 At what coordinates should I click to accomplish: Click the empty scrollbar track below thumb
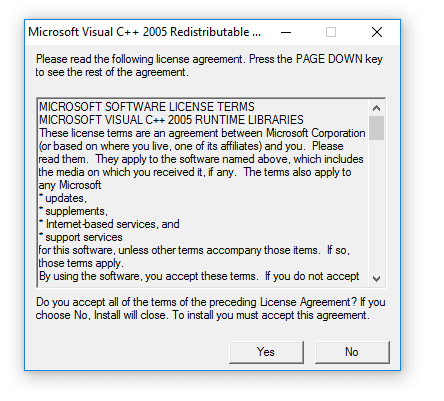coord(377,205)
